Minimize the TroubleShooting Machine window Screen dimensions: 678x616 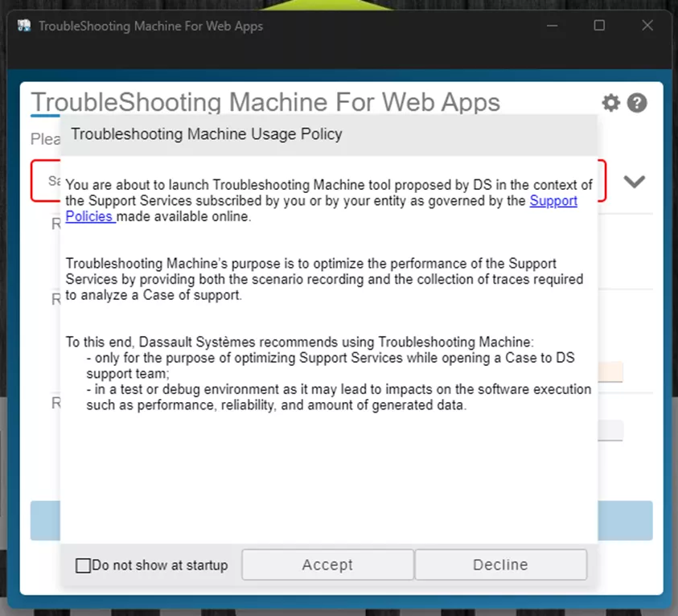click(x=553, y=26)
